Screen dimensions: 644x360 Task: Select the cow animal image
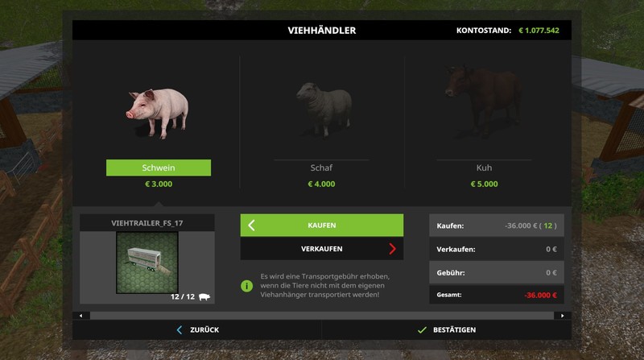tap(484, 101)
